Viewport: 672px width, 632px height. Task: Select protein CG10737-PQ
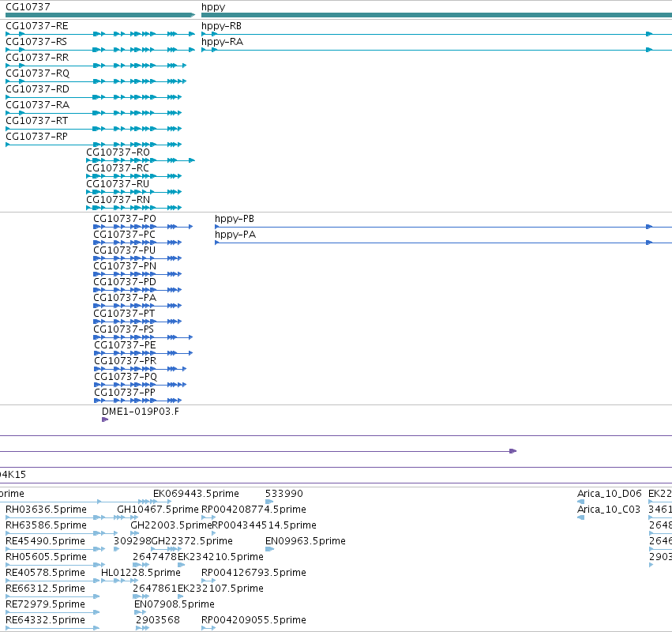126,377
